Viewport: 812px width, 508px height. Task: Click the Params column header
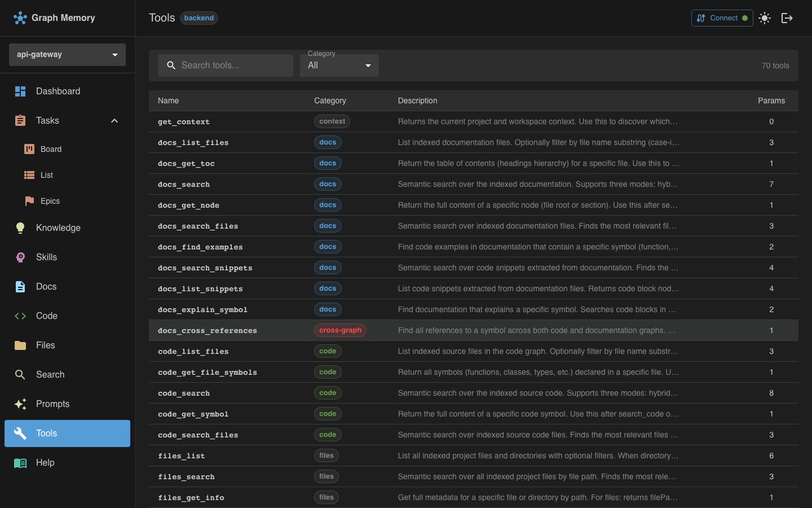[x=771, y=100]
